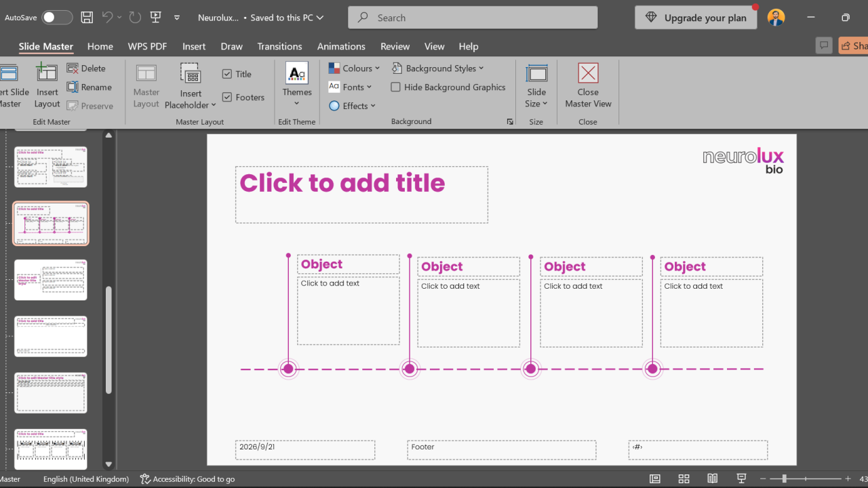868x488 pixels.
Task: Uncheck the Footers checkbox
Action: pyautogui.click(x=227, y=98)
